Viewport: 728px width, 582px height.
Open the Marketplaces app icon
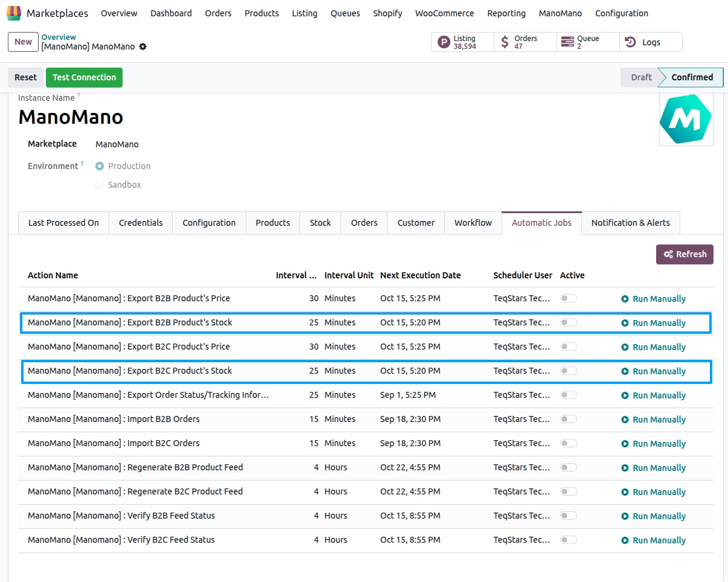[x=14, y=13]
